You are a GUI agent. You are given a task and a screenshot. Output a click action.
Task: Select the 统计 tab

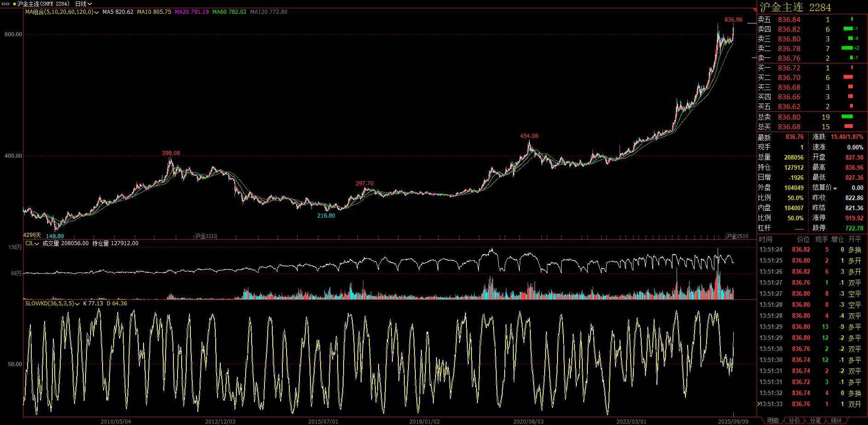click(836, 420)
